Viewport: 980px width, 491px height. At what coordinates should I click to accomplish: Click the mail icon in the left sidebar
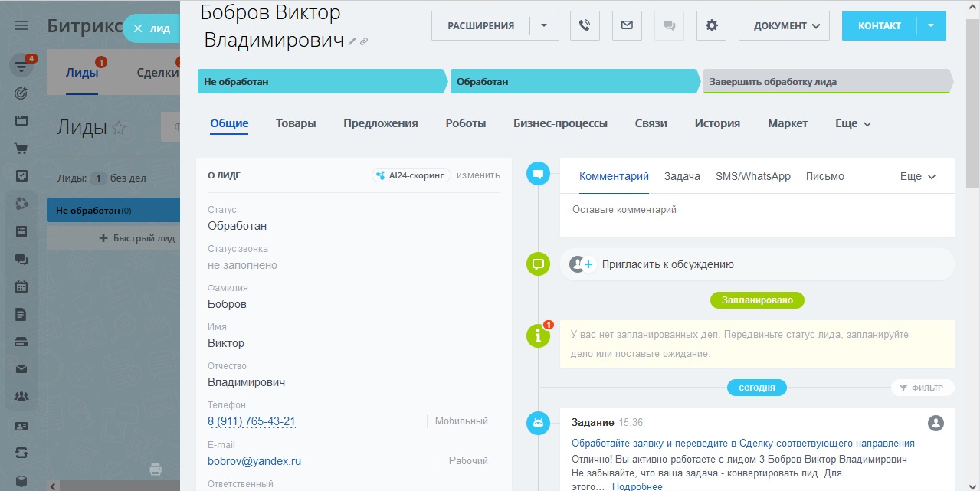pos(21,374)
